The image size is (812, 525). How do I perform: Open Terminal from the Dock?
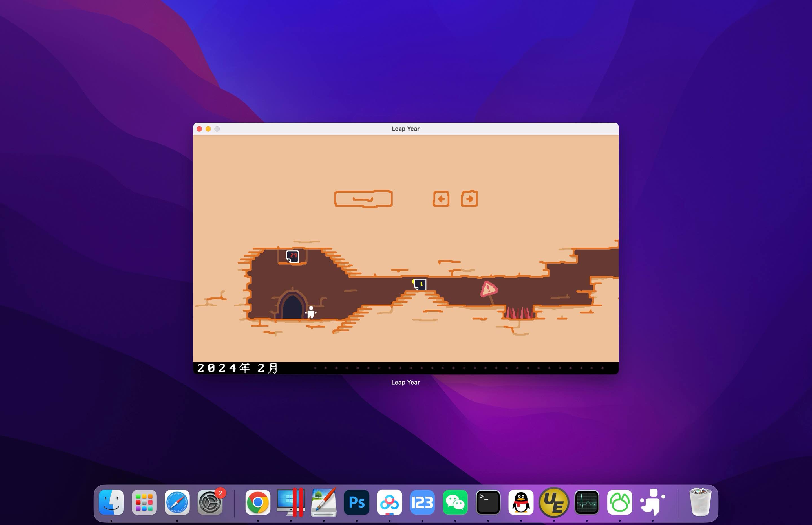click(488, 502)
